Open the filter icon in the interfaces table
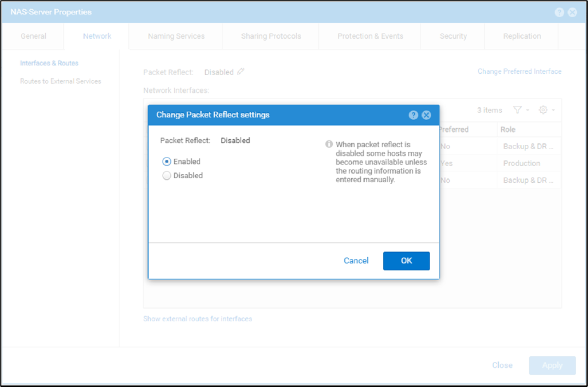 point(517,110)
